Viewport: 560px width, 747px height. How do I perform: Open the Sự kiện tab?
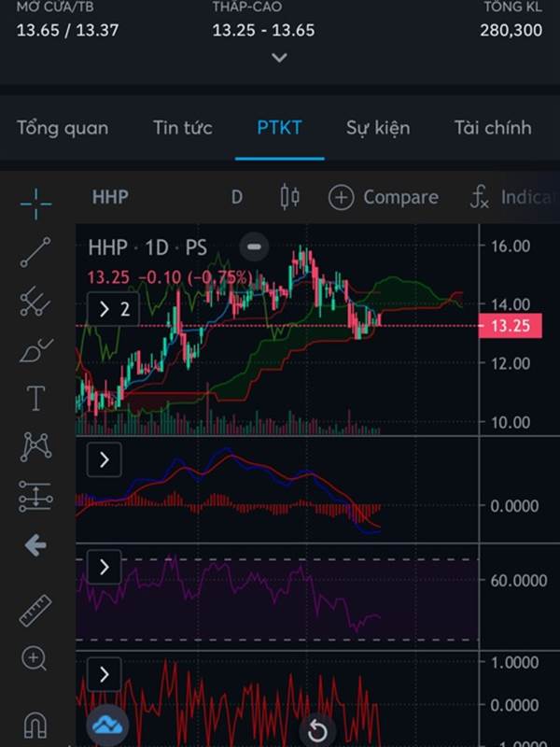tap(378, 128)
